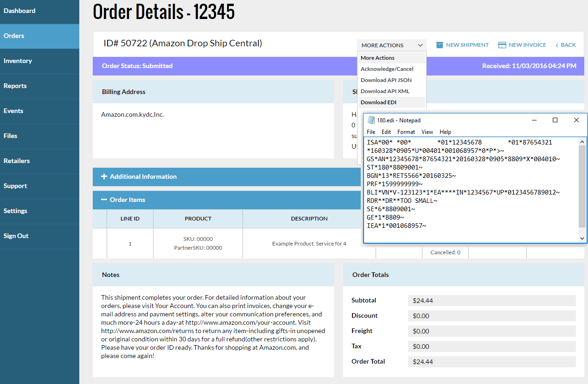Viewport: 588px width, 384px height.
Task: Click the Back link
Action: (566, 45)
